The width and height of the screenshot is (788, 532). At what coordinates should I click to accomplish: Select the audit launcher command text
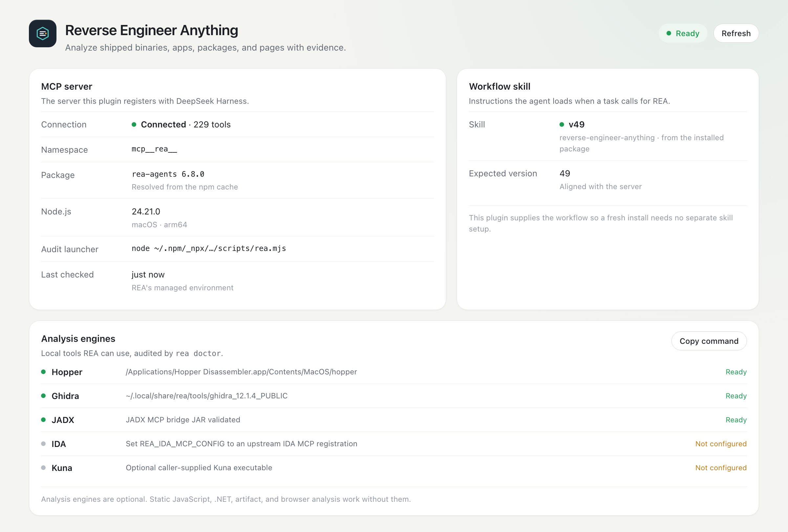click(x=208, y=249)
